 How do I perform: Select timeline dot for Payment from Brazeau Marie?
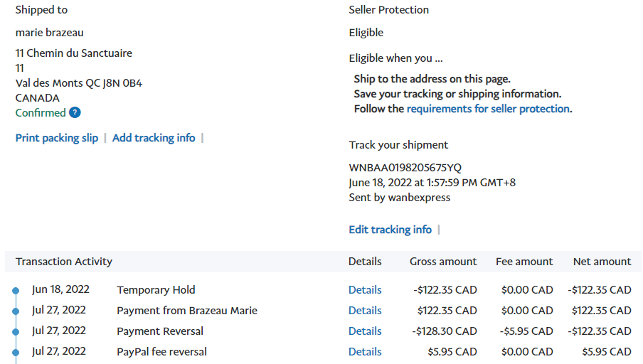click(16, 311)
